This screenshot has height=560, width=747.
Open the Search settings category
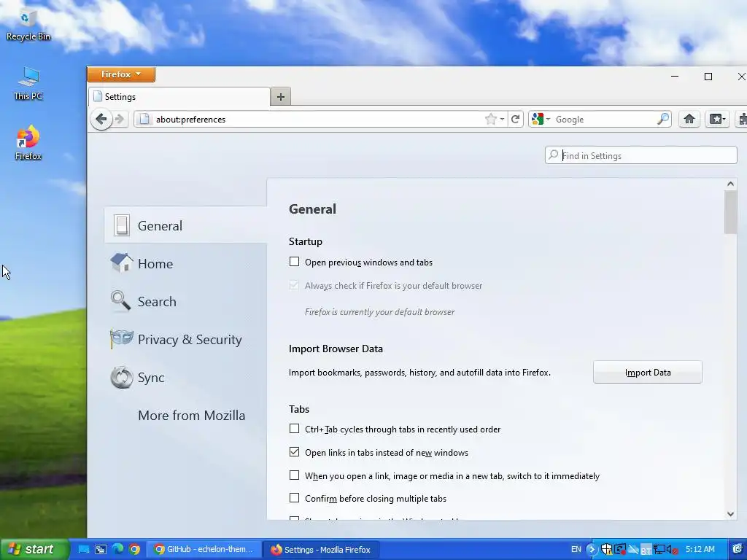pyautogui.click(x=185, y=301)
